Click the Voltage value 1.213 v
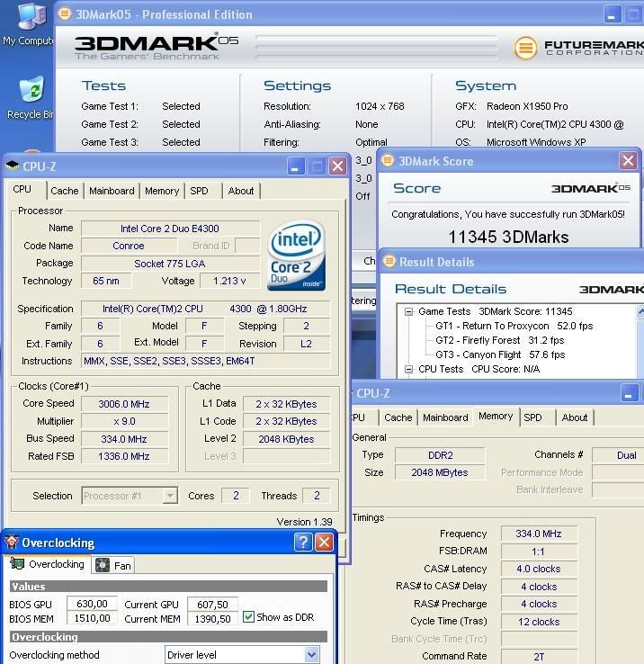This screenshot has height=664, width=644. (229, 281)
